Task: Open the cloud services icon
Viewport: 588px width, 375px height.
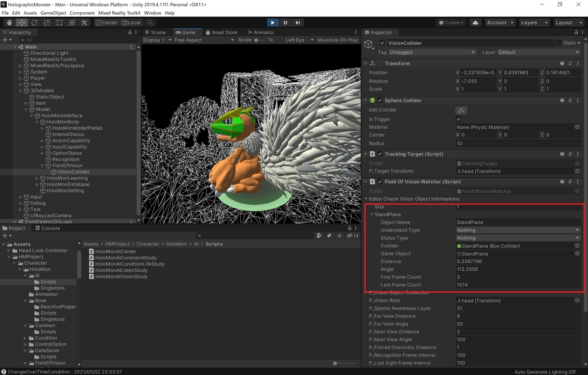Action: coord(475,23)
